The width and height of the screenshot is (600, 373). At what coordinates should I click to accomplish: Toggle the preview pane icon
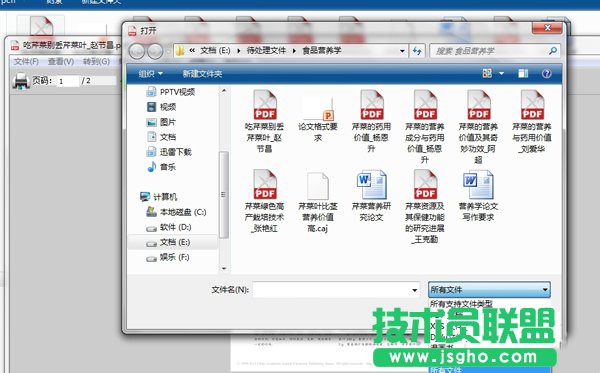click(523, 73)
